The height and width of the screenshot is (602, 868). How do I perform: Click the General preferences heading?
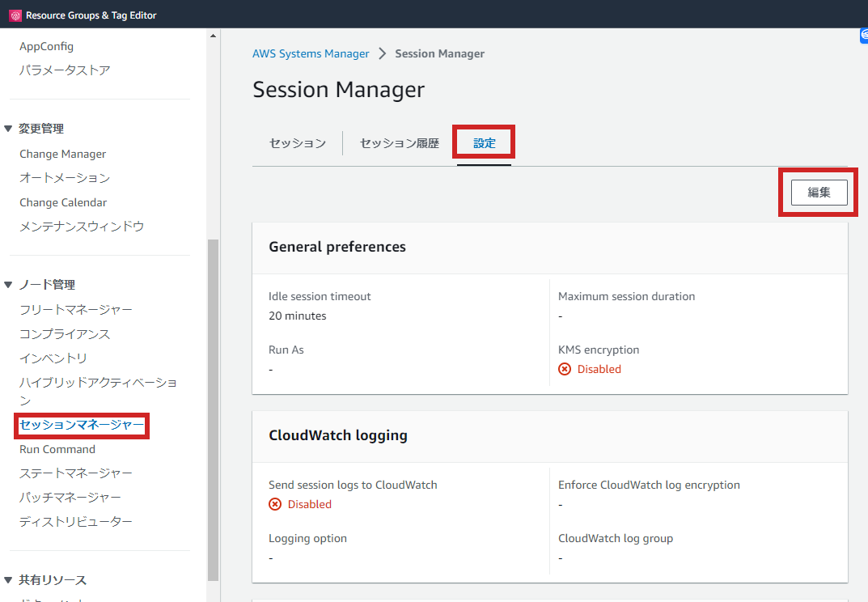point(337,247)
